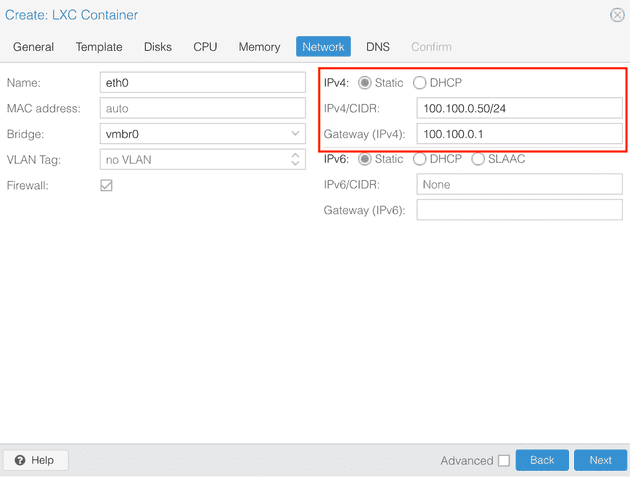Switch to the CPU tab
This screenshot has width=630, height=477.
tap(205, 47)
